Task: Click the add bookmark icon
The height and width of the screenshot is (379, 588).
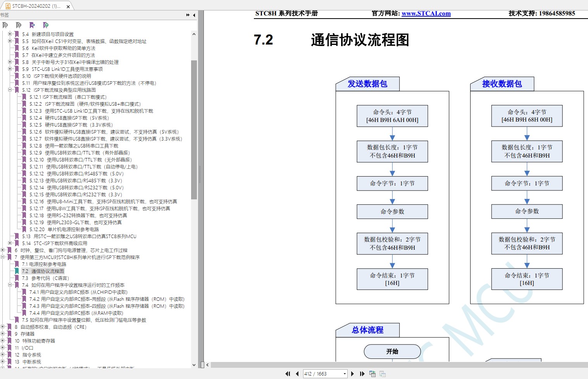Action: 19,25
